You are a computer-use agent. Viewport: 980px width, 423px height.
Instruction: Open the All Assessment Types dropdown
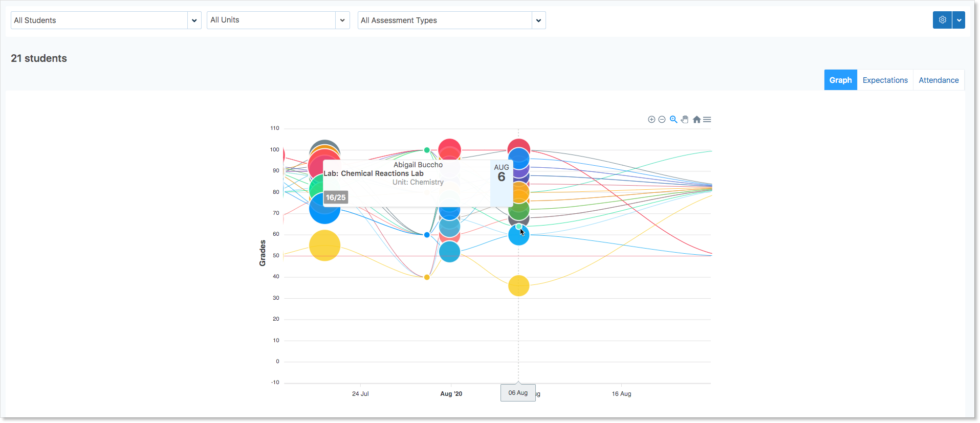coord(451,20)
